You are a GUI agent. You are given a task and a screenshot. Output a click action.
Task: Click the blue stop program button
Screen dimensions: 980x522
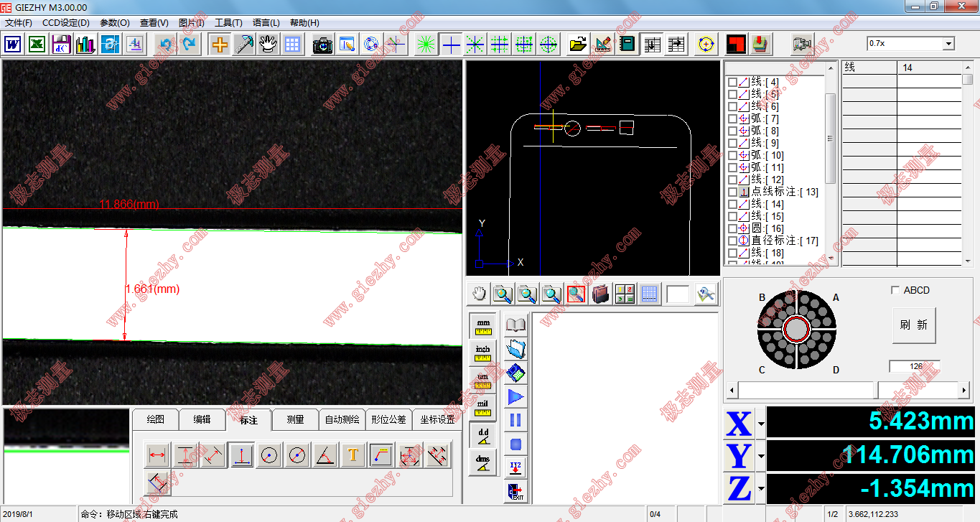515,444
